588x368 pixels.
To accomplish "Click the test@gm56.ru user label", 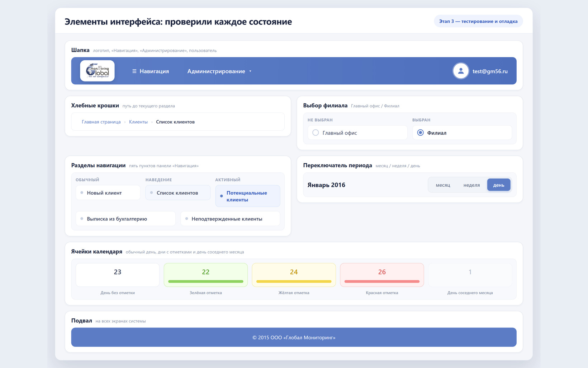I will pos(490,71).
